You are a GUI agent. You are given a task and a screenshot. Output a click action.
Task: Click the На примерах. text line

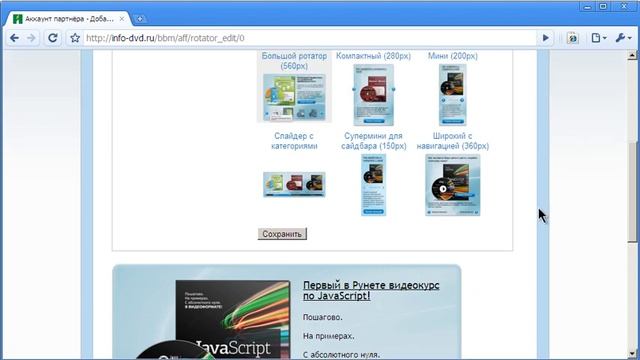(329, 336)
